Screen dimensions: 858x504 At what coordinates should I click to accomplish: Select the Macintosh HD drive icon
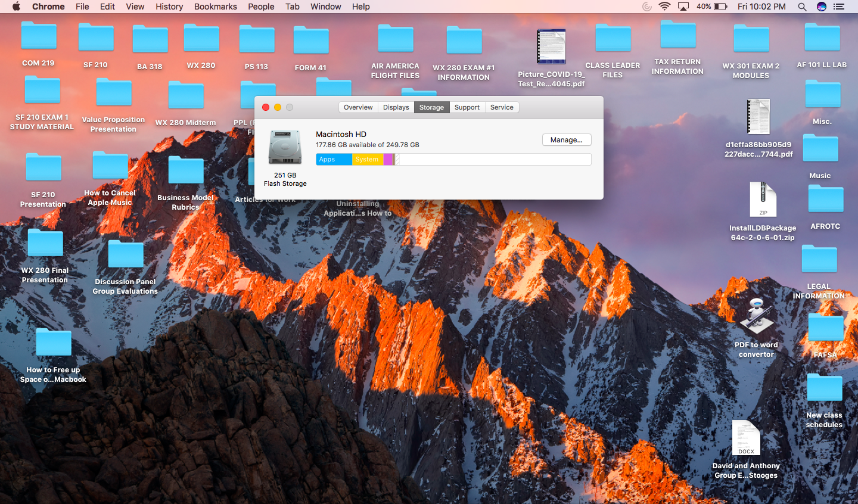point(285,147)
